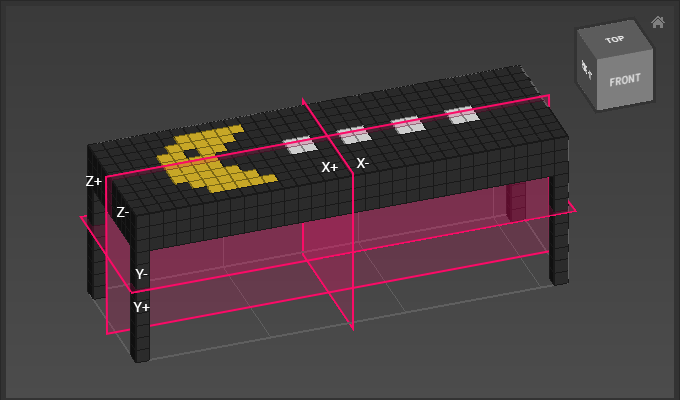Viewport: 680px width, 400px height.
Task: Select the yellow Pac-Man voxel shape
Action: coord(212,160)
